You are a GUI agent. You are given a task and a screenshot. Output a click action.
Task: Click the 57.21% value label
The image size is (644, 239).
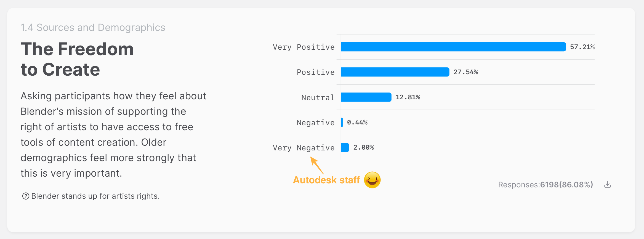click(582, 47)
